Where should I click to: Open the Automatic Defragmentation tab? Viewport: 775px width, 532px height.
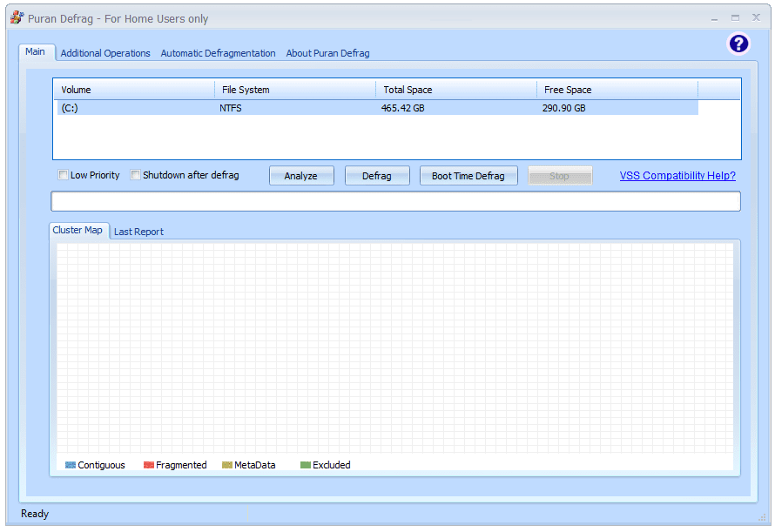click(218, 53)
